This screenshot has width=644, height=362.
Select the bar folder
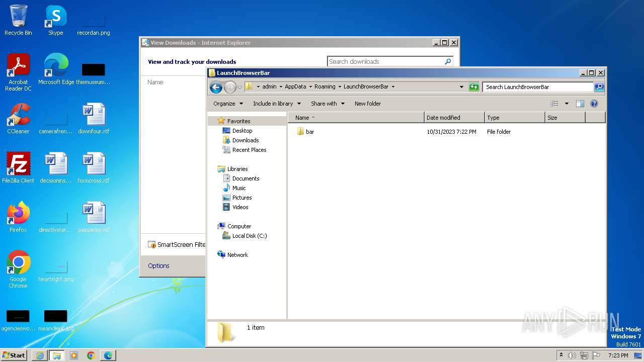pos(305,132)
